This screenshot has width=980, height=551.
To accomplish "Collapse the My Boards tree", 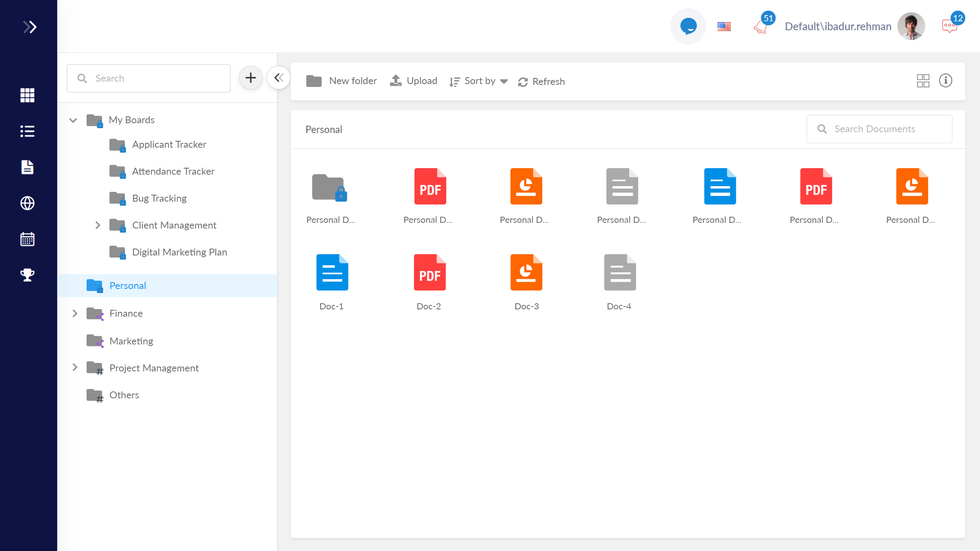I will click(73, 120).
